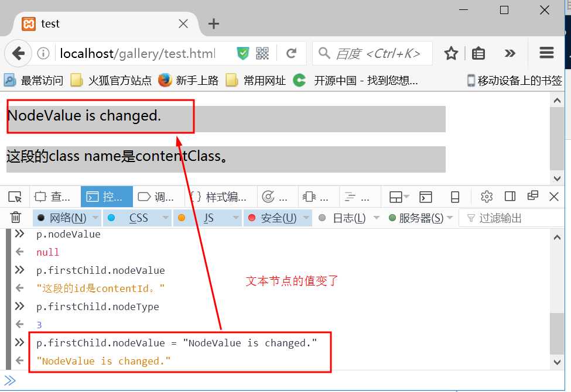Click the console scrollbar up arrow
The height and width of the screenshot is (392, 571).
click(x=557, y=238)
